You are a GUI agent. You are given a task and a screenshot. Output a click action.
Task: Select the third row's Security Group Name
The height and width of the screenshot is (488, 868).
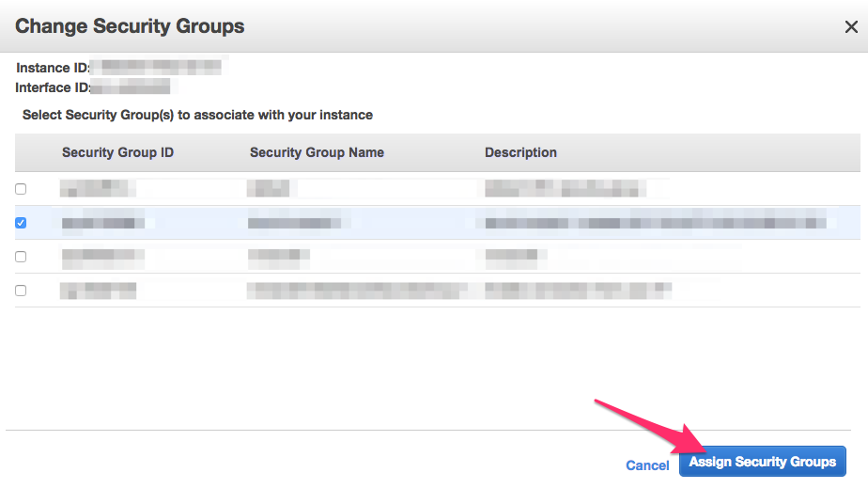[x=278, y=256]
